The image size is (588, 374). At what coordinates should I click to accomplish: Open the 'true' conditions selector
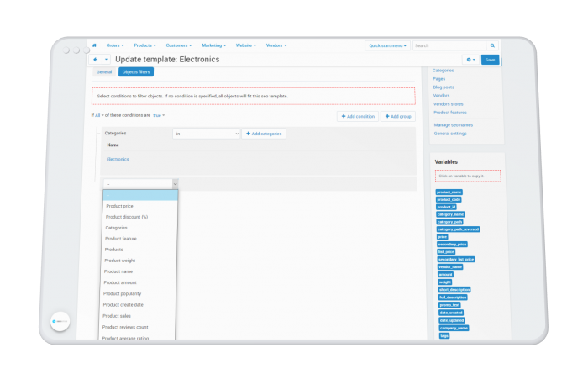(159, 115)
